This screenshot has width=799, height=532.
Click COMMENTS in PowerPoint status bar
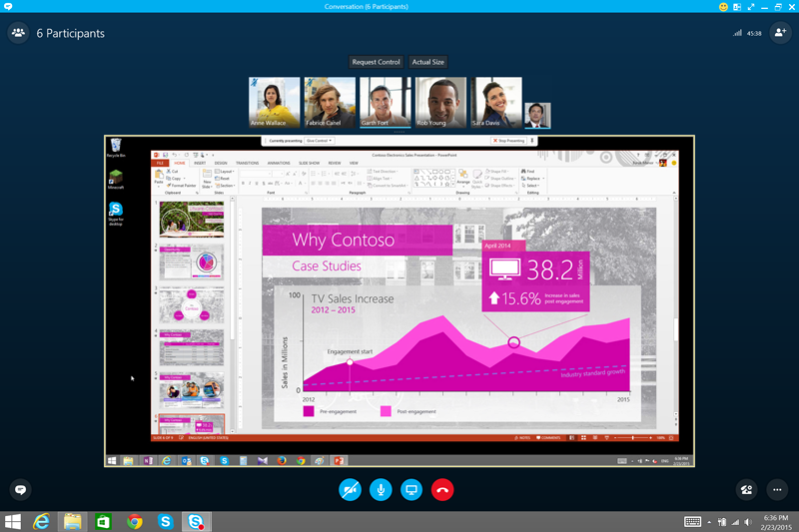548,438
